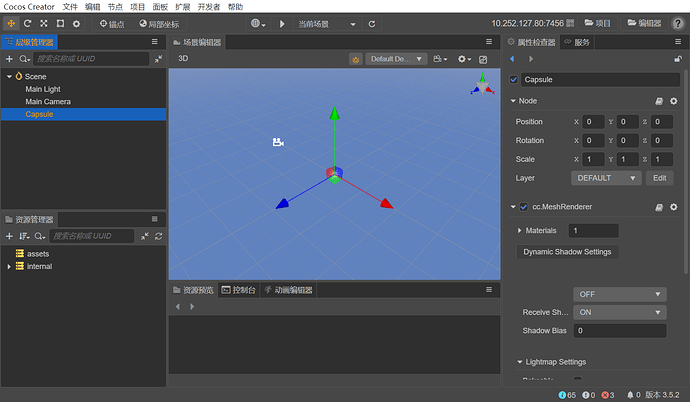Focus the assets search field
The image size is (690, 402).
[92, 236]
